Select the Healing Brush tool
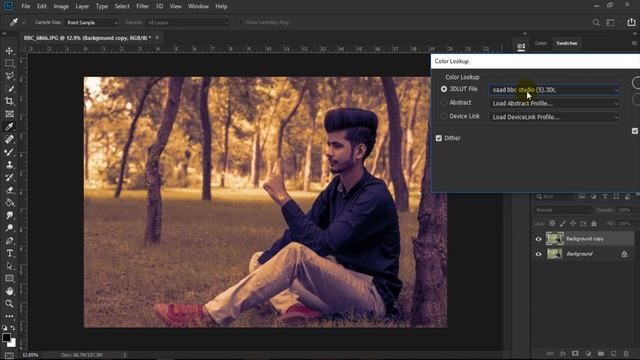This screenshot has height=360, width=640. pos(9,139)
